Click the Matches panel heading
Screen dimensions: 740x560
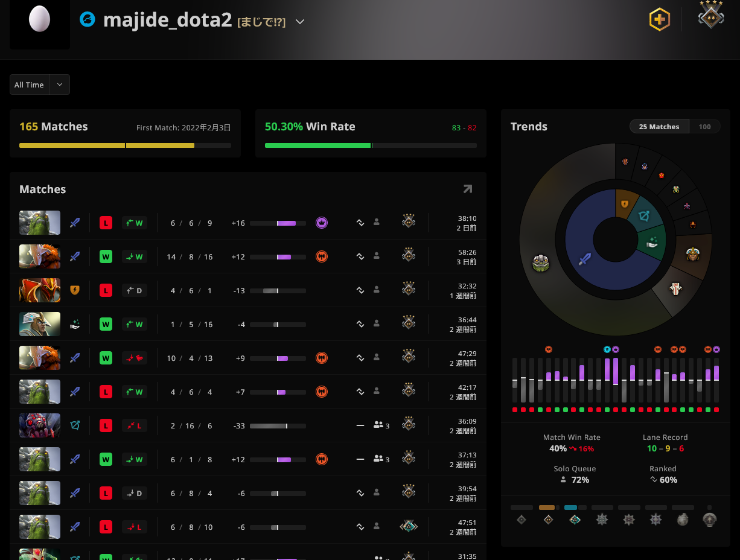(43, 189)
